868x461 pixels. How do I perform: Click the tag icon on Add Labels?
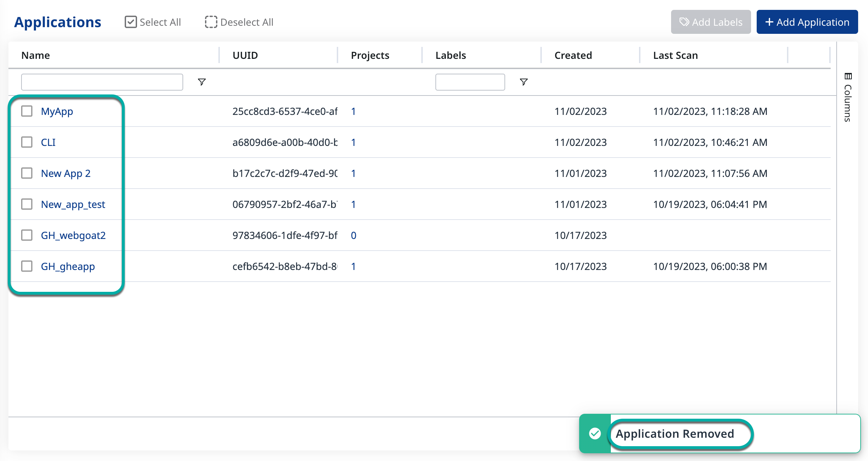click(x=684, y=22)
